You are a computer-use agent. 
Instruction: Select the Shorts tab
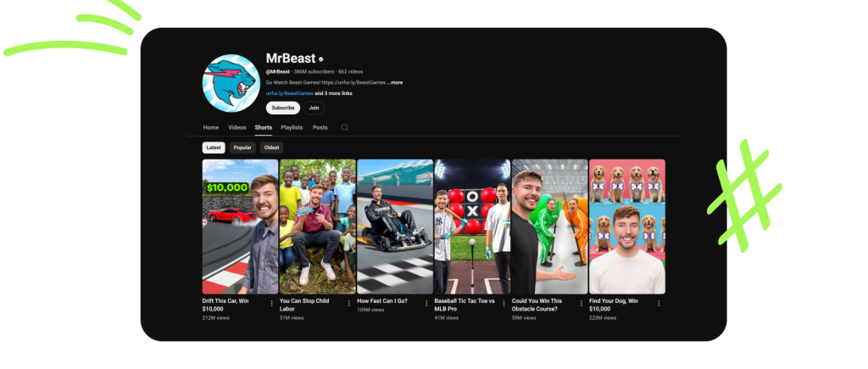[x=264, y=127]
